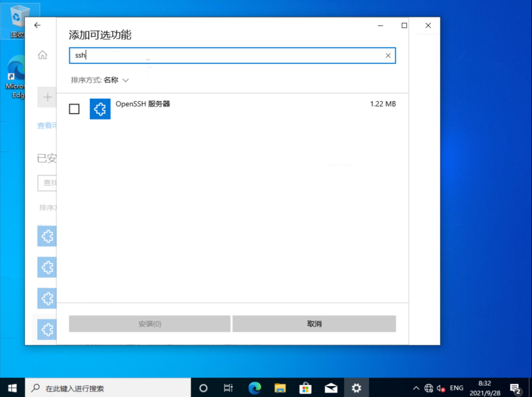Open the ENG input language menu
The width and height of the screenshot is (532, 397).
456,388
